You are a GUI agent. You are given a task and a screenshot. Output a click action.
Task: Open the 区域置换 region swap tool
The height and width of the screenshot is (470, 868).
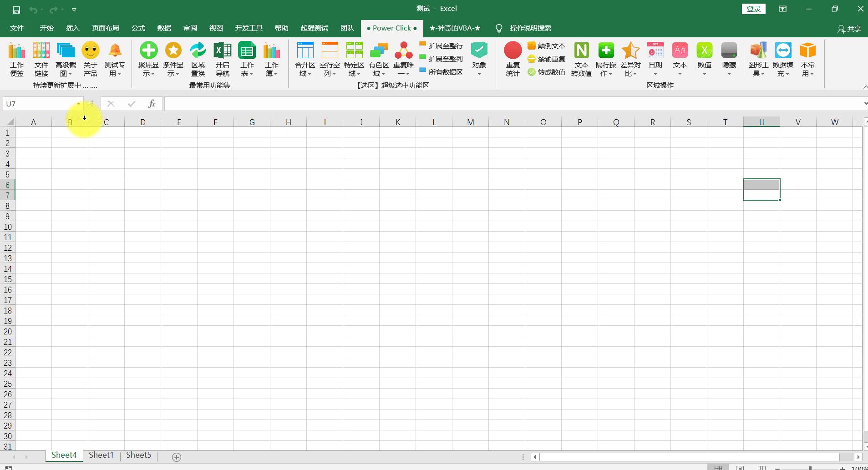[197, 58]
